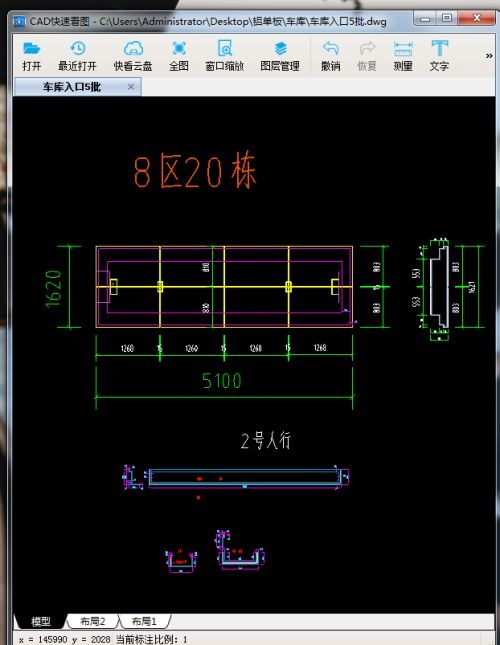Minimize the CAD viewer window

pos(426,19)
